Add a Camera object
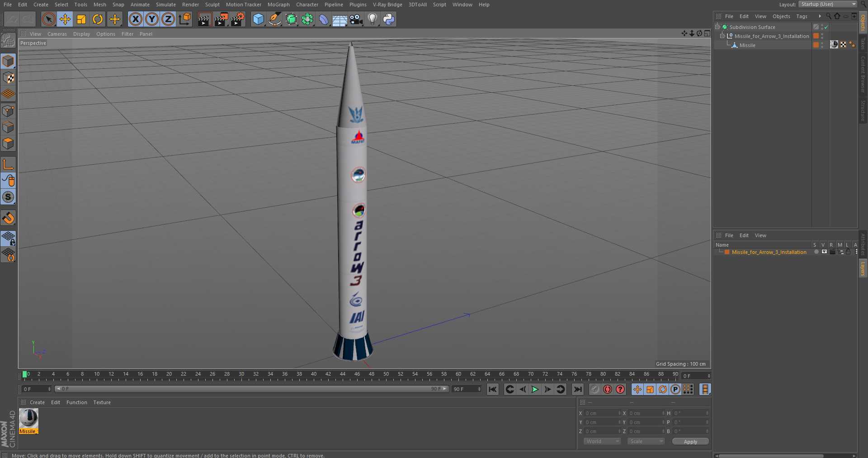The width and height of the screenshot is (868, 458). point(356,19)
